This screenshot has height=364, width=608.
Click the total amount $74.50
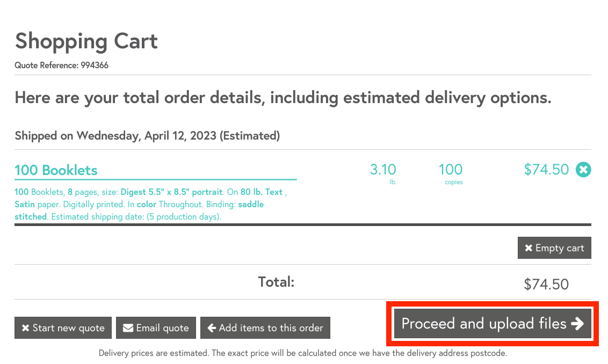pos(546,284)
